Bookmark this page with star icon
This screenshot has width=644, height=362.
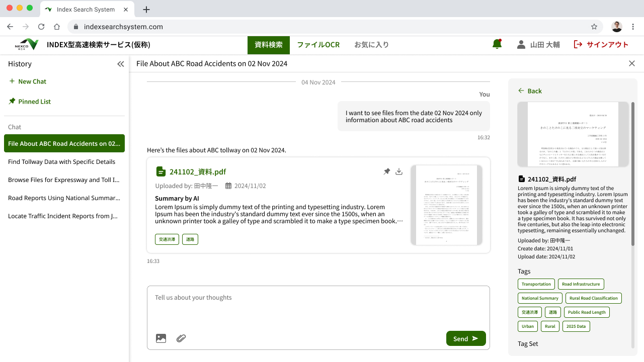click(594, 27)
